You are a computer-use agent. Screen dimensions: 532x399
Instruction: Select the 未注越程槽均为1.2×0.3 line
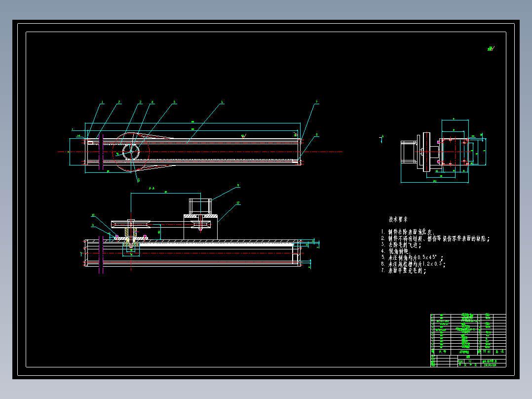(x=413, y=264)
